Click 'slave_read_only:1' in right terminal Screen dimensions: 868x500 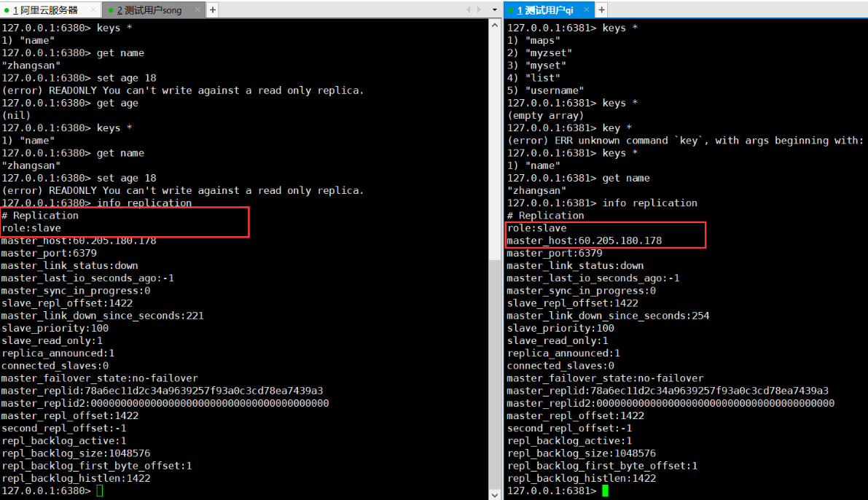point(558,341)
